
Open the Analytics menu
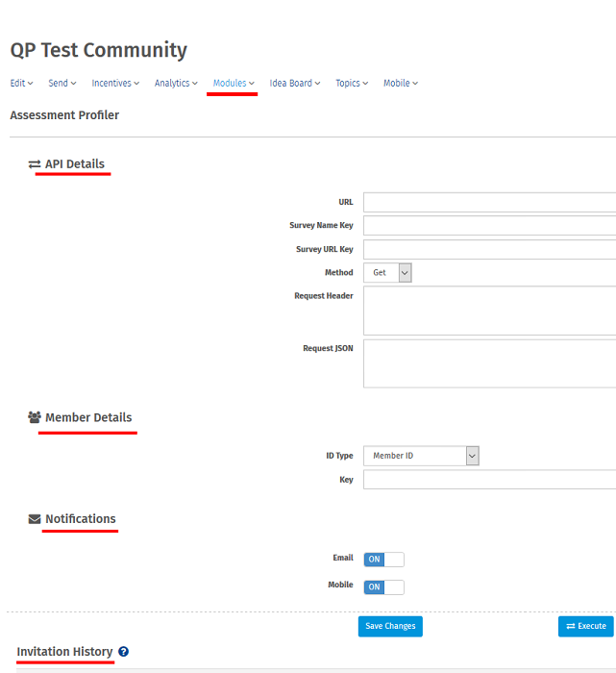point(176,84)
